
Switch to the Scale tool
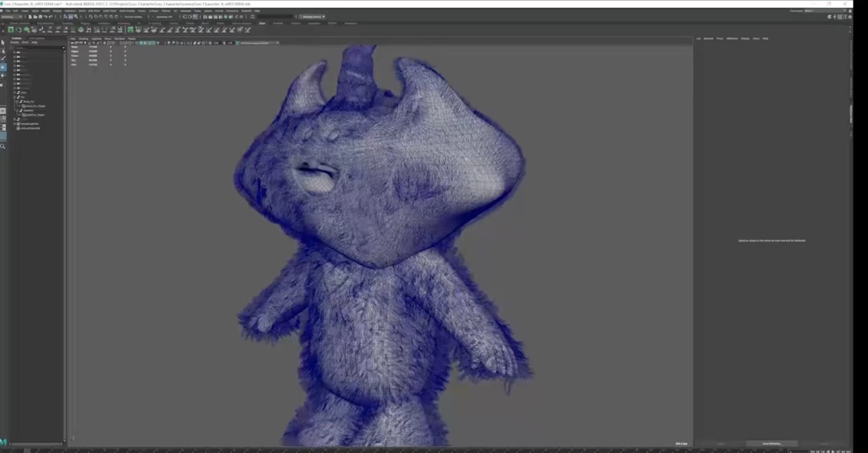click(x=2, y=85)
